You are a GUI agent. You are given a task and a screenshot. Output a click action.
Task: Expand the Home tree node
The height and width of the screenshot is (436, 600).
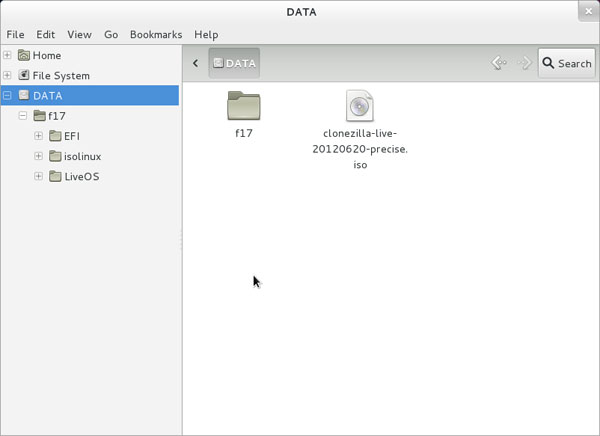coord(8,55)
